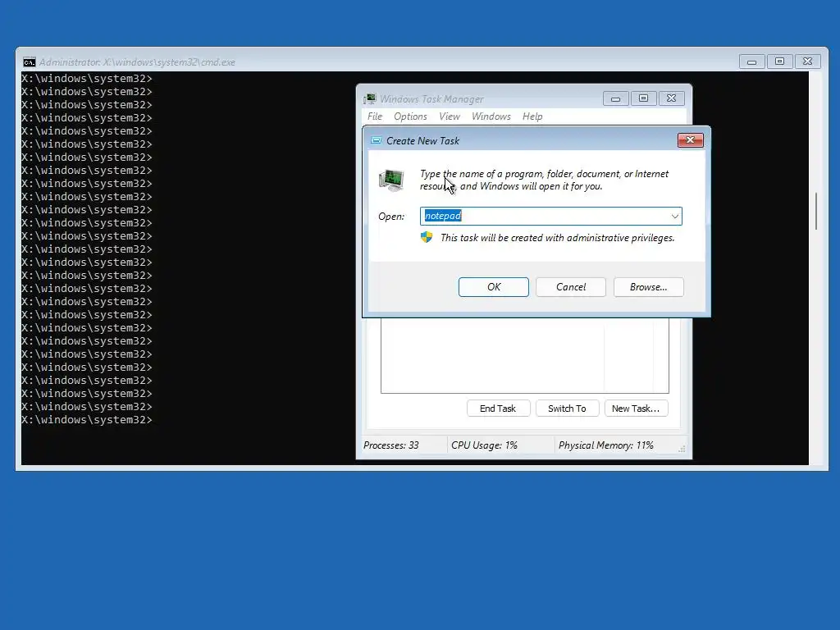This screenshot has height=630, width=840.
Task: Click the last command prompt line in cmd
Action: [x=87, y=419]
